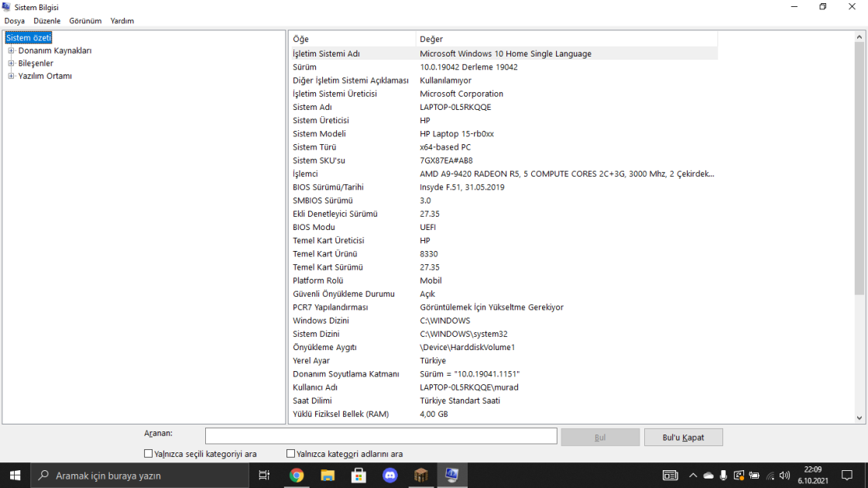
Task: Select the İşletim Sistemi Adı row
Action: 504,53
